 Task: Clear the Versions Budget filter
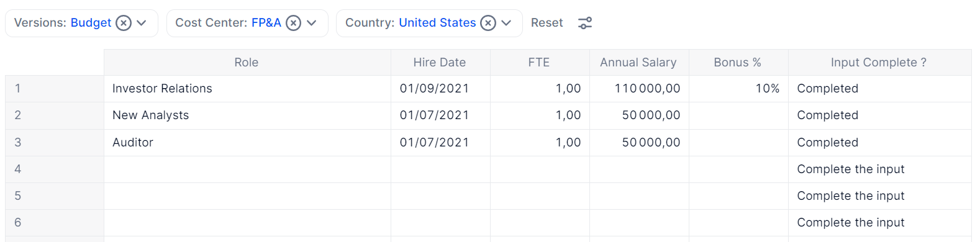point(124,23)
